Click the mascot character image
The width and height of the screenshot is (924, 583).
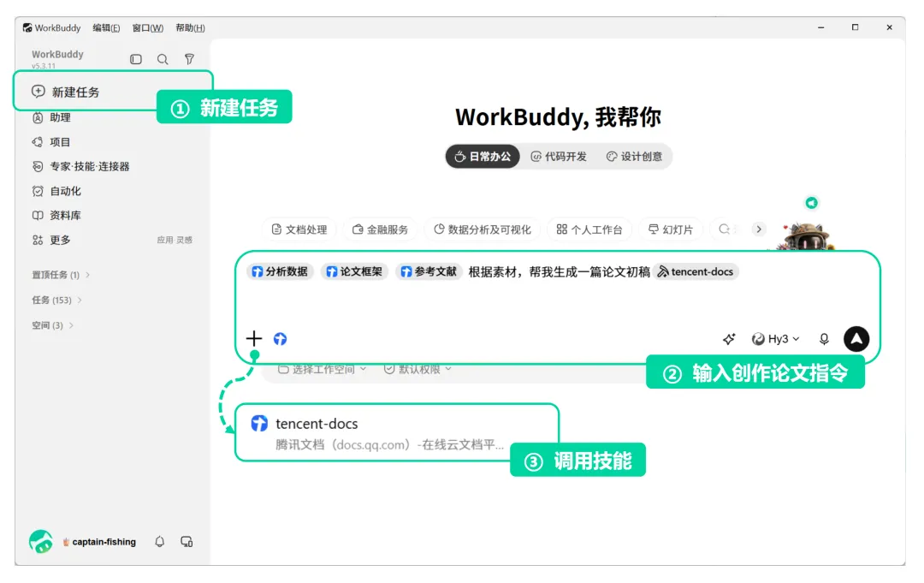(806, 235)
